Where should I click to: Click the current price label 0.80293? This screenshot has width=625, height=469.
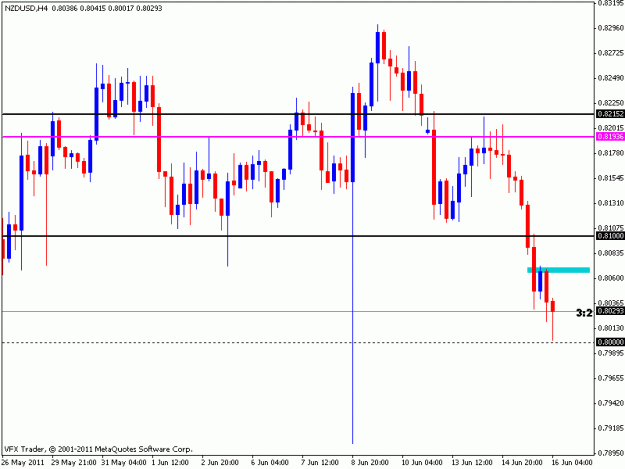pyautogui.click(x=611, y=311)
